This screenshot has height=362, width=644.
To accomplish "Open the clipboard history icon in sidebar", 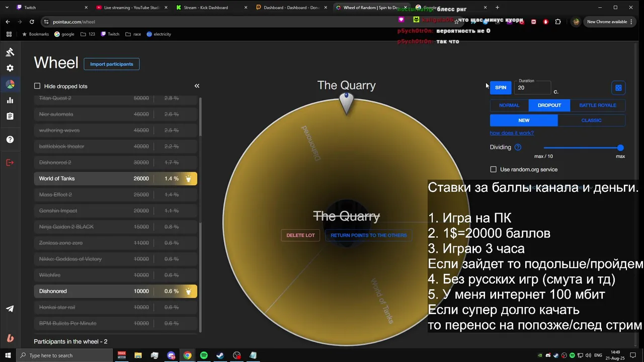I will 10,116.
